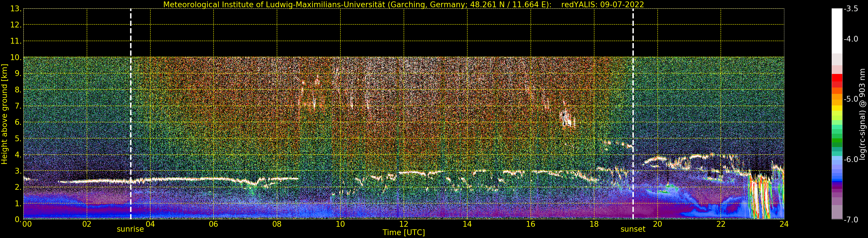Select the 'sunset' label below the axis
This screenshot has height=238, width=868.
point(633,229)
